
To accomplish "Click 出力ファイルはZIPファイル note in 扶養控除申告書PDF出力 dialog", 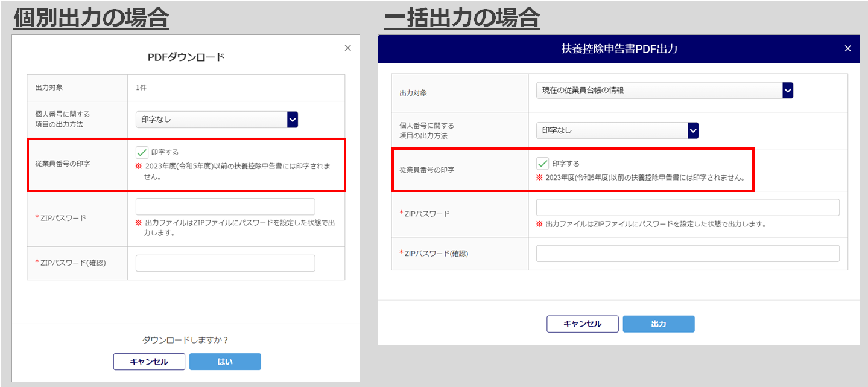I will tap(651, 224).
